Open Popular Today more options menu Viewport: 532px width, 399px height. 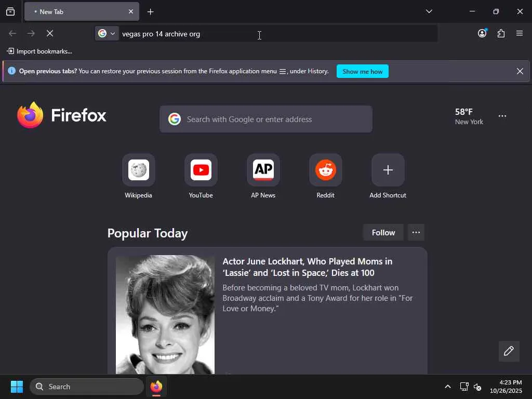[416, 232]
